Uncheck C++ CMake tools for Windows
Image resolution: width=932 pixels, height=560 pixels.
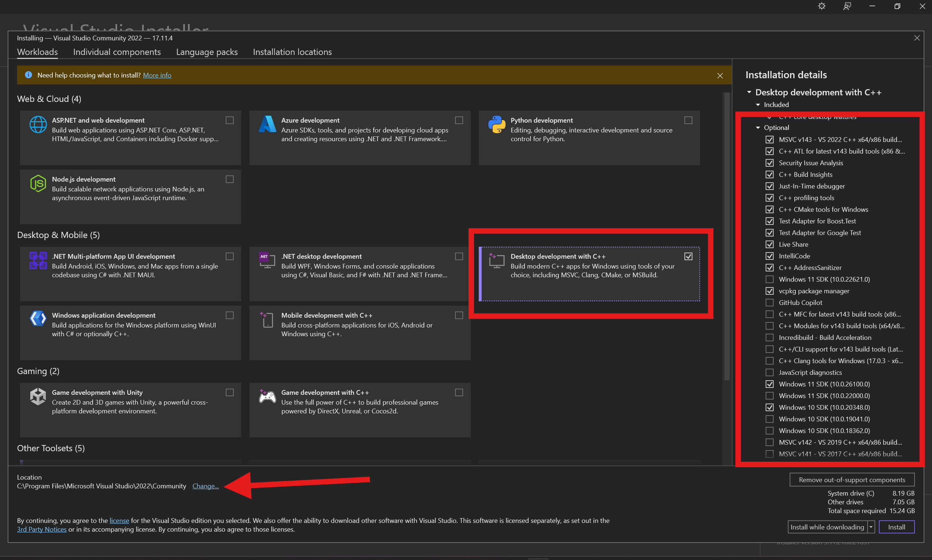tap(769, 210)
